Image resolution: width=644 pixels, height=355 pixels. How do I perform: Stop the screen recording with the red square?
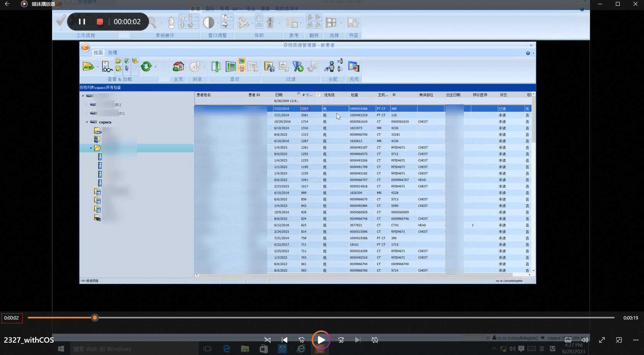click(100, 22)
